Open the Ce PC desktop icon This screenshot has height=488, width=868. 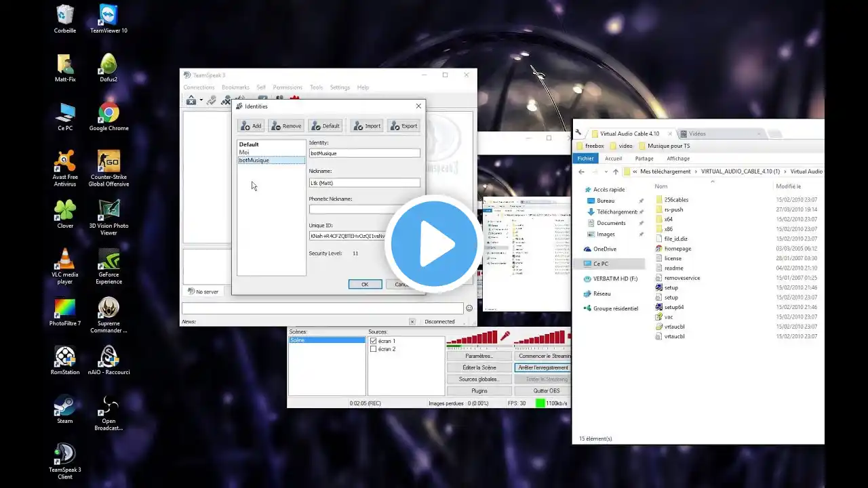coord(65,116)
